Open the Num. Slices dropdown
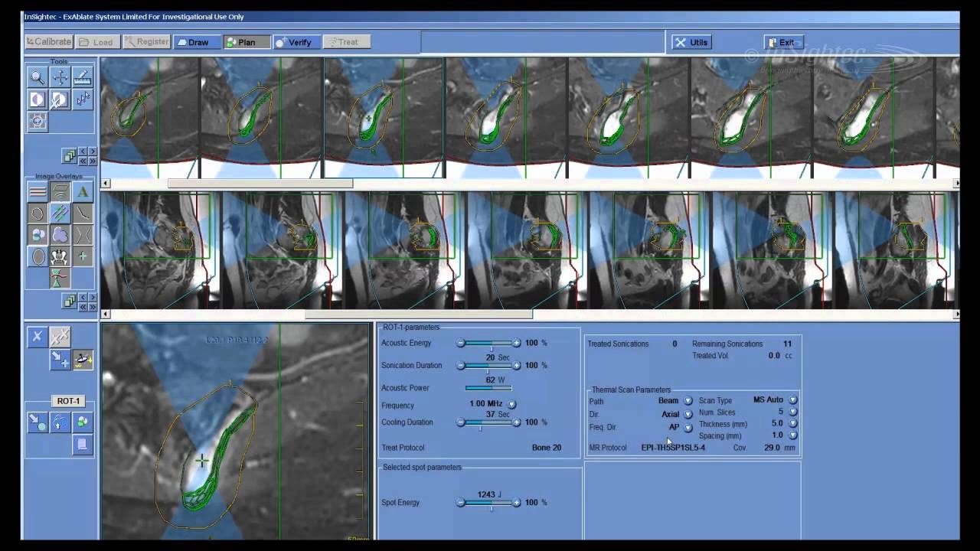Viewport: 980px width, 551px height. (793, 412)
